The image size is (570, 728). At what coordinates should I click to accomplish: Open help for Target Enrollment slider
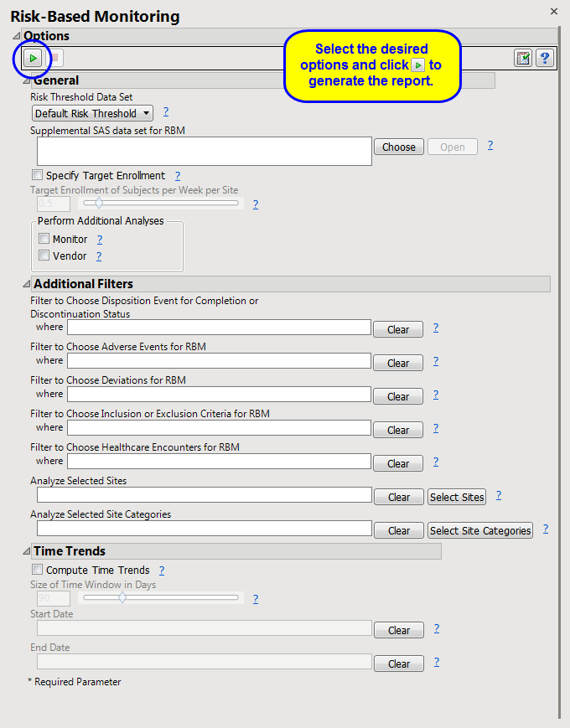point(256,204)
